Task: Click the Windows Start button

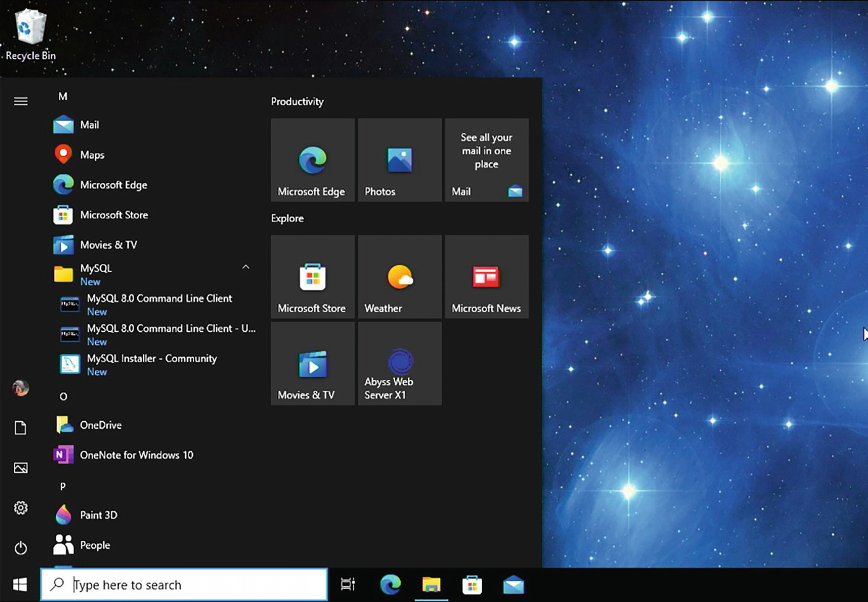Action: click(20, 585)
